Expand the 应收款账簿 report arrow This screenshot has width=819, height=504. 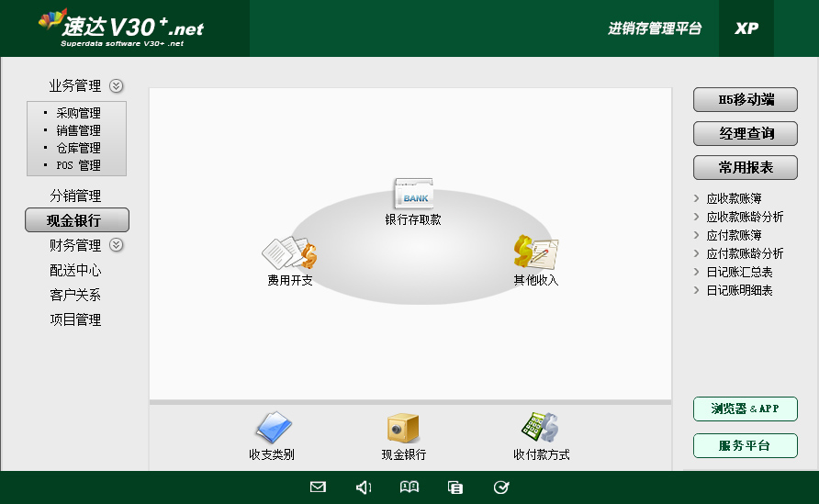[698, 198]
